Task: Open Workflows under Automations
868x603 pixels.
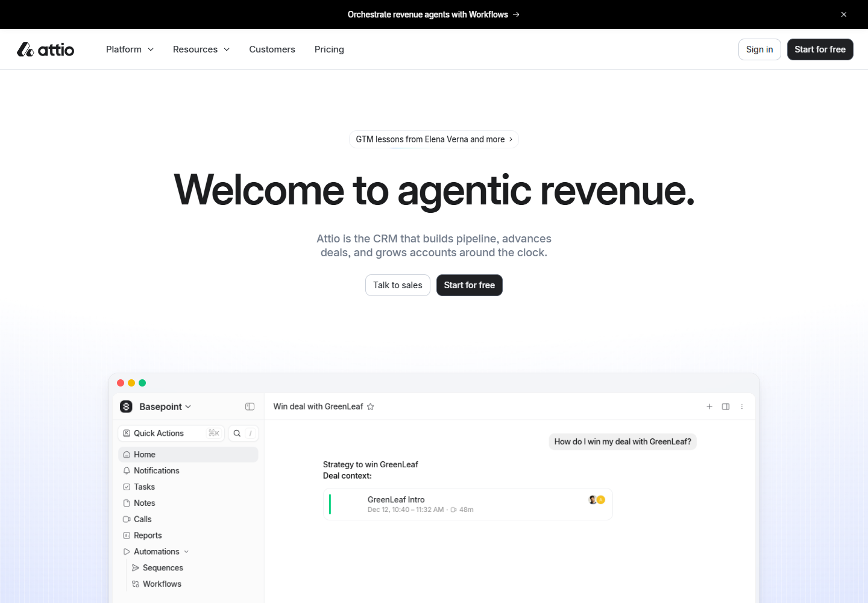Action: tap(162, 584)
